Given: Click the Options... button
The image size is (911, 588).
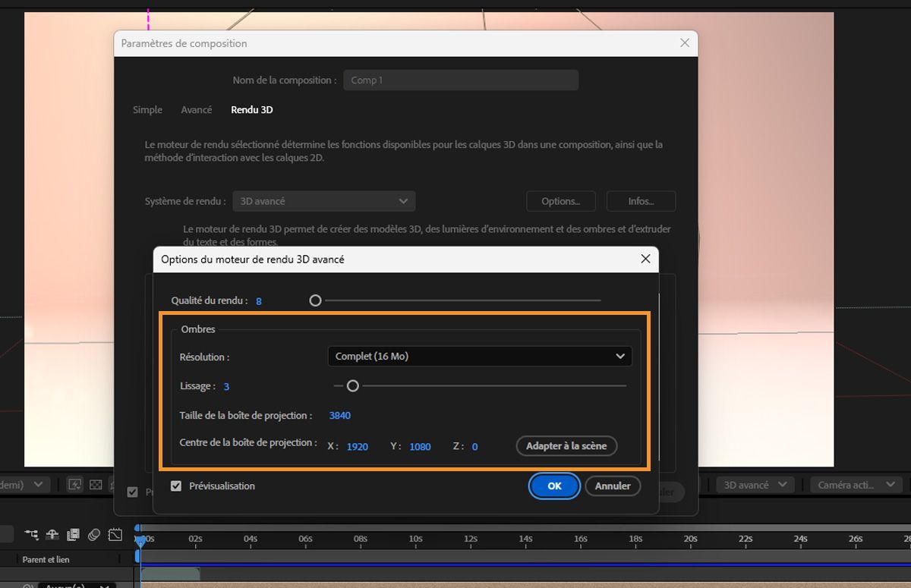Looking at the screenshot, I should (x=560, y=201).
